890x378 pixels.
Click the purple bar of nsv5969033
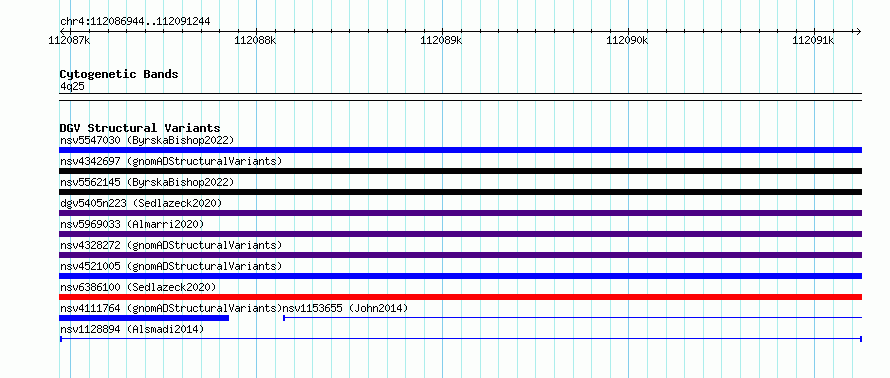pyautogui.click(x=460, y=234)
